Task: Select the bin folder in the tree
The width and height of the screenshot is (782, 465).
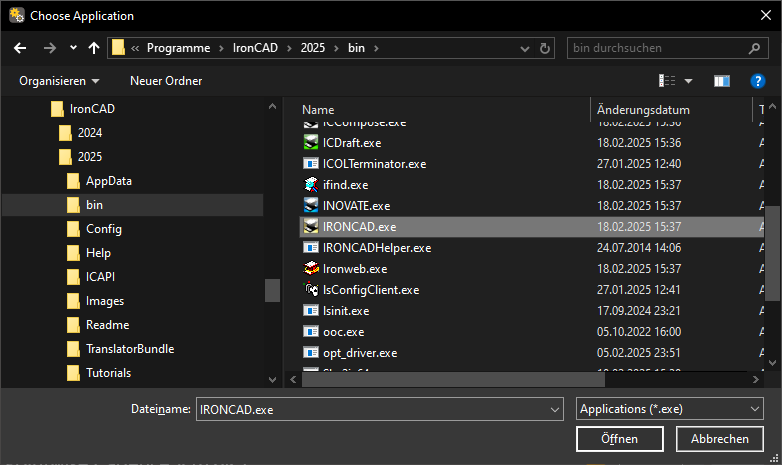Action: click(x=132, y=205)
